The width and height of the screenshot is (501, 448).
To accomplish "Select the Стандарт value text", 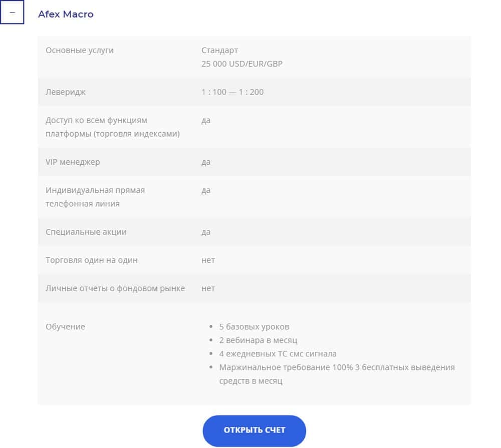I will (x=220, y=50).
